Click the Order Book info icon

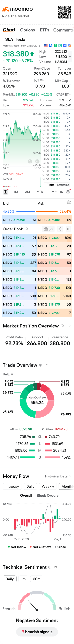(x=26, y=229)
